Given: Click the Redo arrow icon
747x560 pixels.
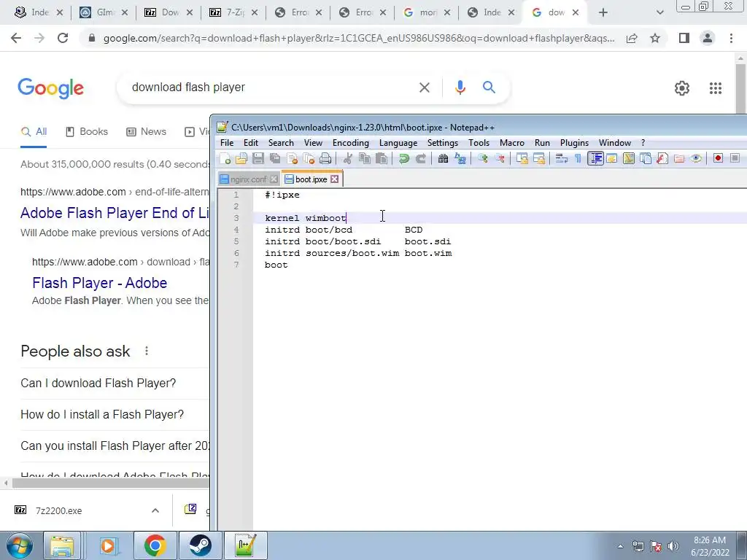Looking at the screenshot, I should pos(421,158).
